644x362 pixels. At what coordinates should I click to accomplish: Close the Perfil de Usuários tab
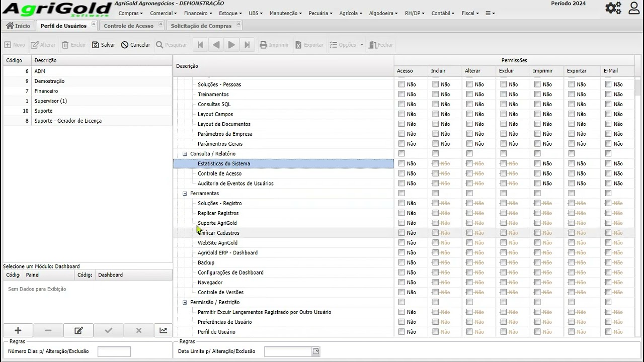tap(94, 24)
